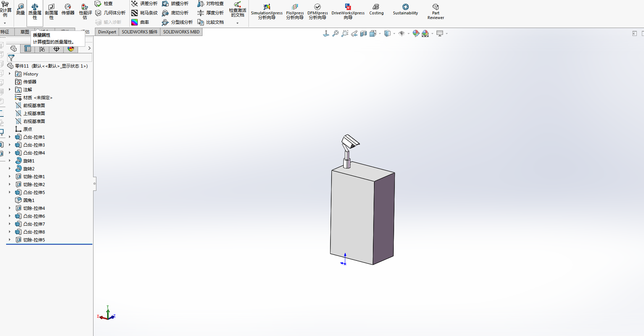Open the Costing tool
644x336 pixels.
click(x=376, y=9)
